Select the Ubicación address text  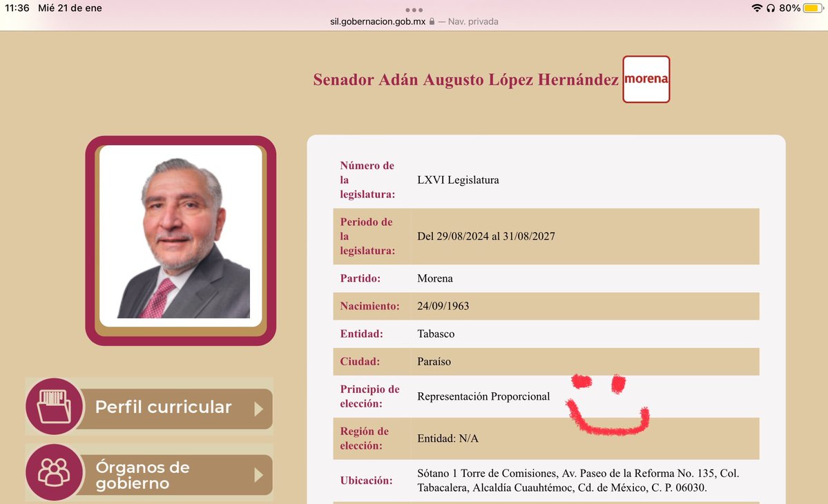tap(578, 481)
